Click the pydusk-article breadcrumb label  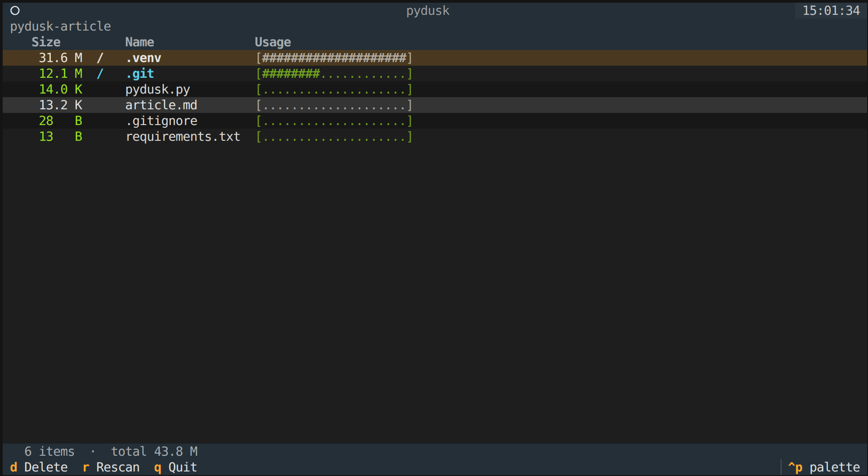(61, 26)
